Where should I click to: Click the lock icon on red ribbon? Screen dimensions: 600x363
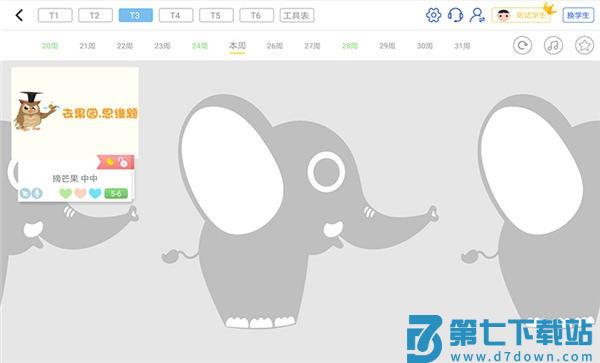123,162
